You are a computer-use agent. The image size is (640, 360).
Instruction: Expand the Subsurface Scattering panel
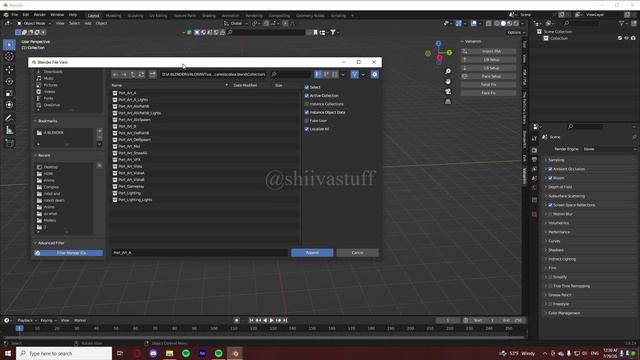pos(566,196)
